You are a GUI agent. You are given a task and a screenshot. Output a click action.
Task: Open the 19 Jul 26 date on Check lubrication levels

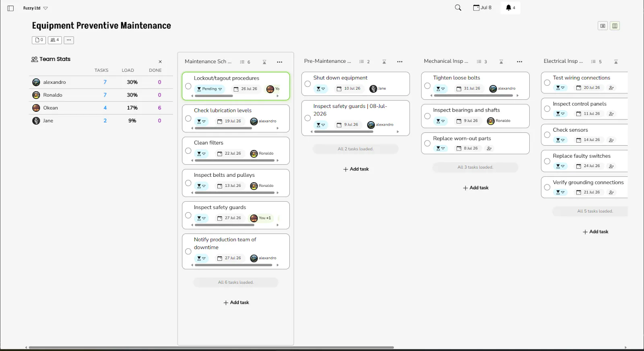click(229, 121)
